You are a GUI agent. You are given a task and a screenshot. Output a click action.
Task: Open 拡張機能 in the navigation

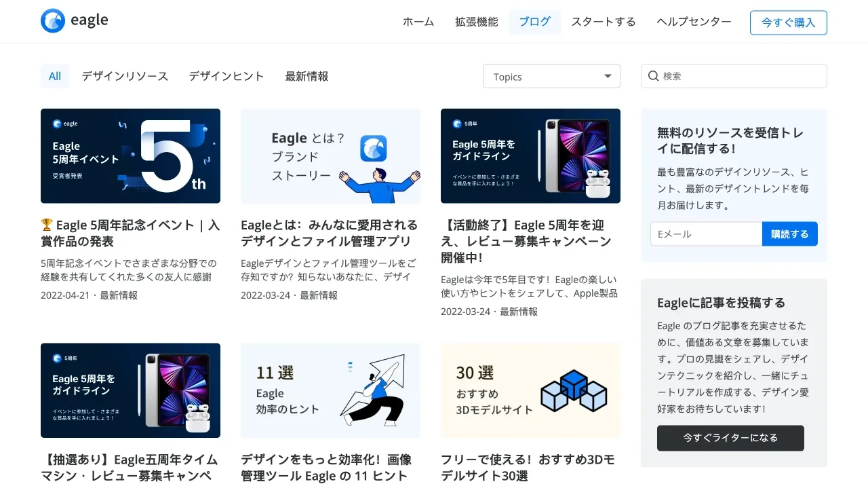(x=477, y=22)
